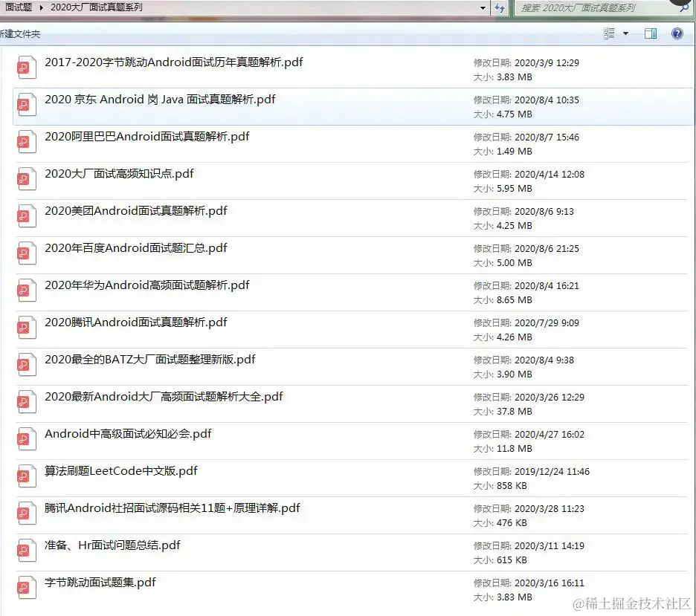Click PDF icon of 2020腾讯Android面试真题解析.pdf
Image resolution: width=696 pixels, height=616 pixels.
[26, 328]
